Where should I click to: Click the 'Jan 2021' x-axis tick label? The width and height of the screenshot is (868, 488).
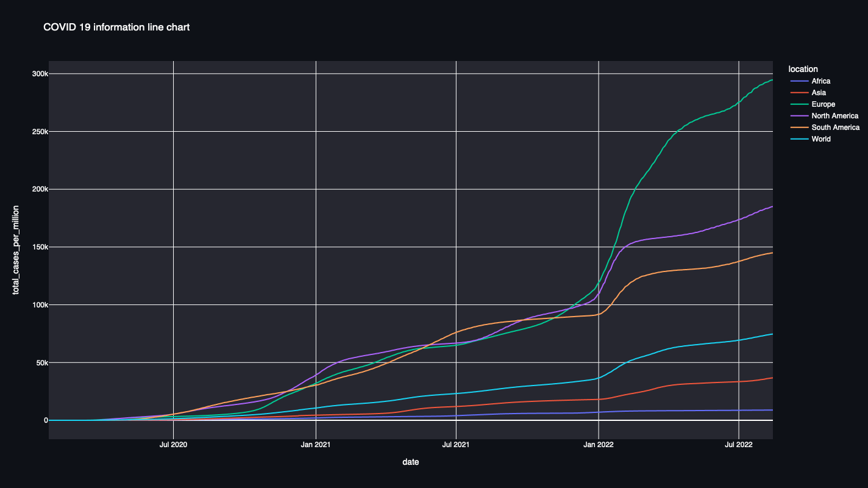316,445
